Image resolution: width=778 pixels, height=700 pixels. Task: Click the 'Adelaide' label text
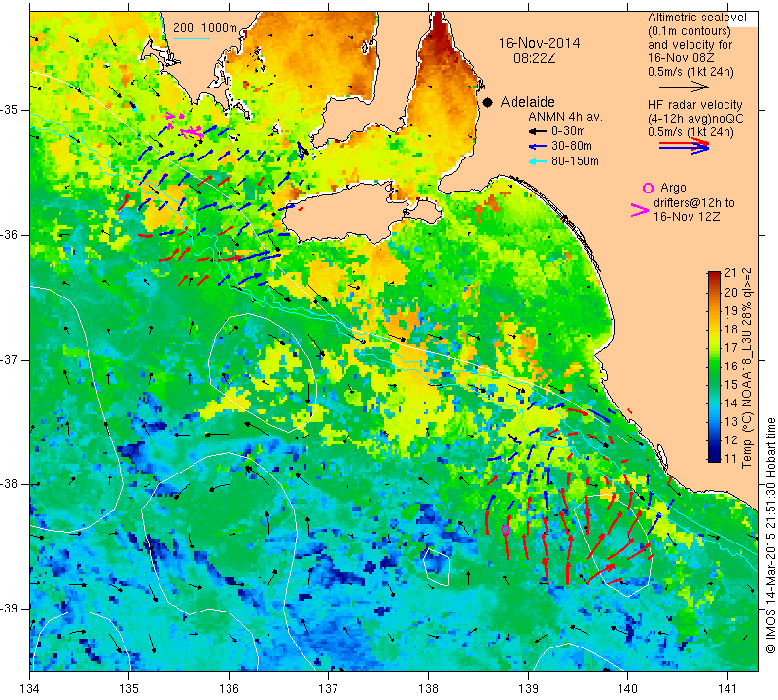[527, 102]
